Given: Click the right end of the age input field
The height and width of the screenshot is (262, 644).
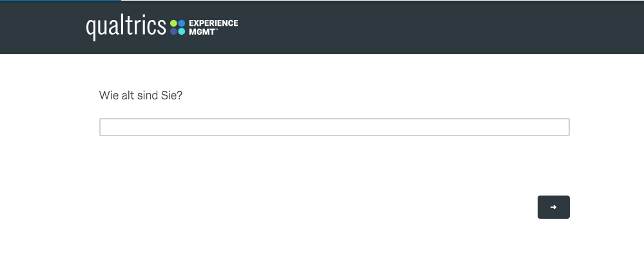Looking at the screenshot, I should click(561, 127).
